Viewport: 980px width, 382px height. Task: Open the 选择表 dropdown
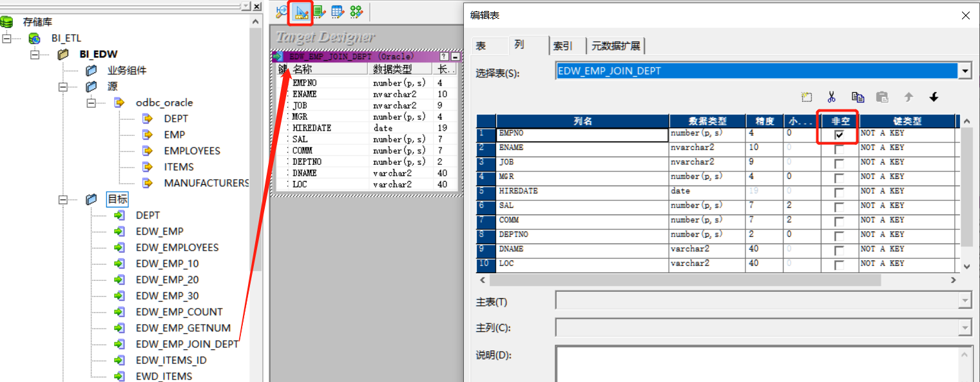[x=965, y=71]
